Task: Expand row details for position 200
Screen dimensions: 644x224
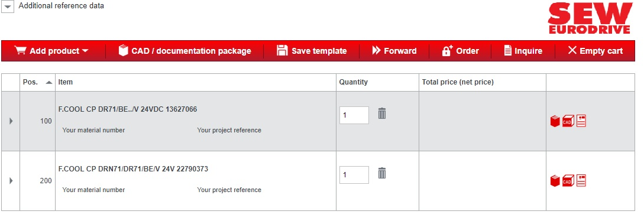Action: (x=11, y=180)
